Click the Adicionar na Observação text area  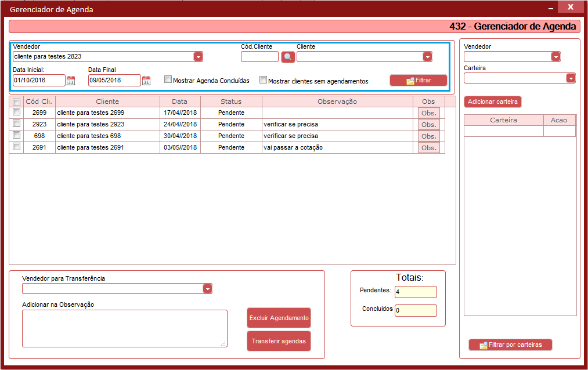pos(124,328)
